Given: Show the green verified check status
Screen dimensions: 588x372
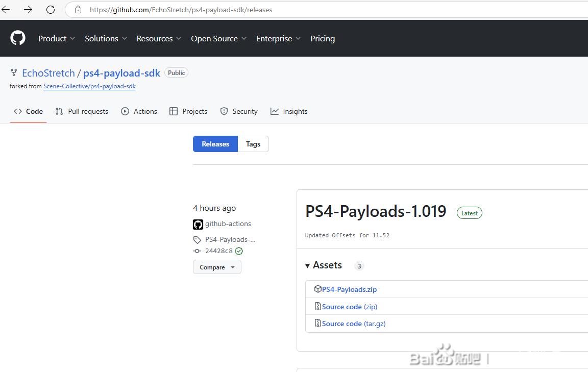Looking at the screenshot, I should 239,251.
